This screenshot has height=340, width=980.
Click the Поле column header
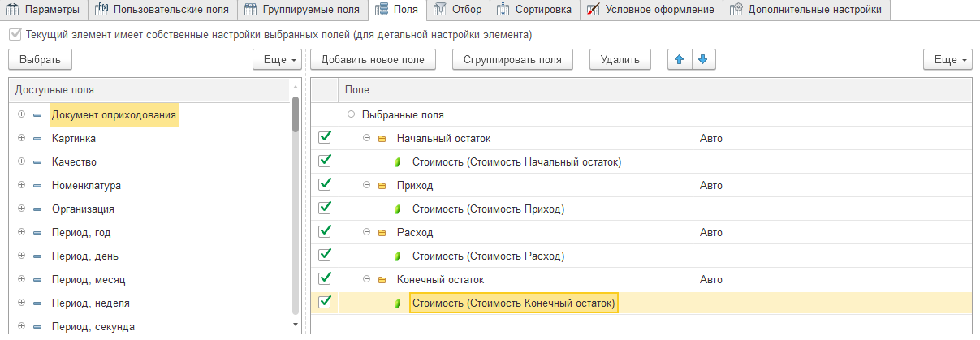(654, 90)
